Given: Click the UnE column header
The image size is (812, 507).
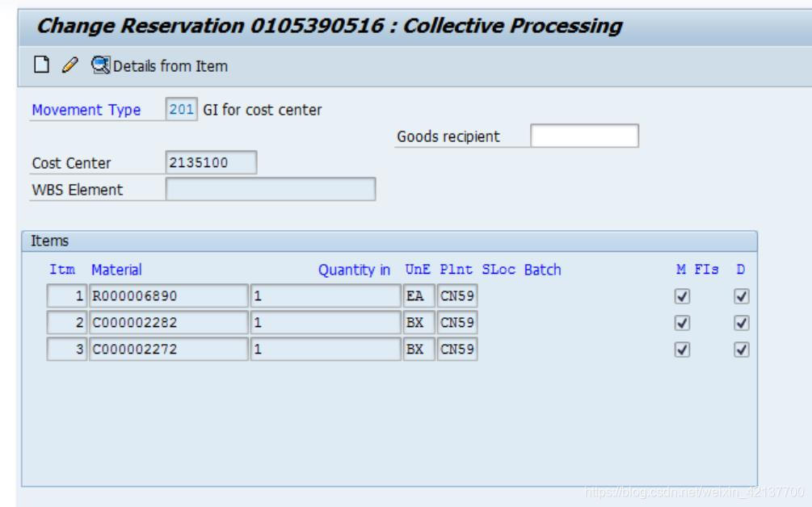Looking at the screenshot, I should pyautogui.click(x=418, y=270).
